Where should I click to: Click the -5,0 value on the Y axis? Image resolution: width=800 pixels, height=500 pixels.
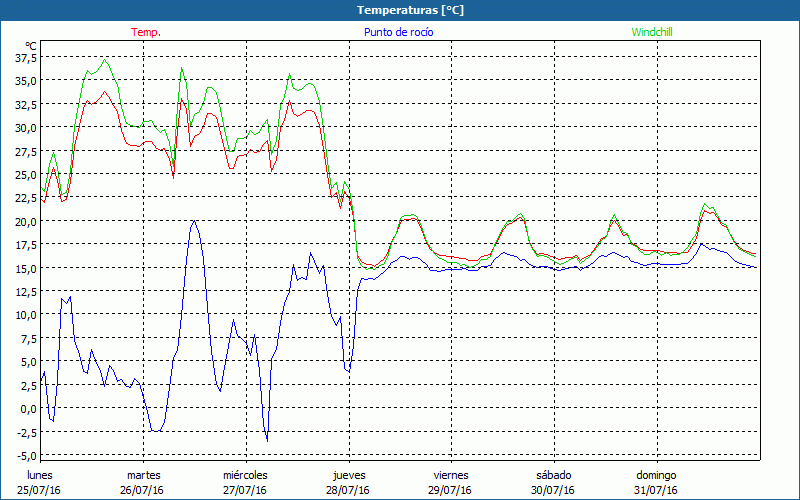pos(27,455)
